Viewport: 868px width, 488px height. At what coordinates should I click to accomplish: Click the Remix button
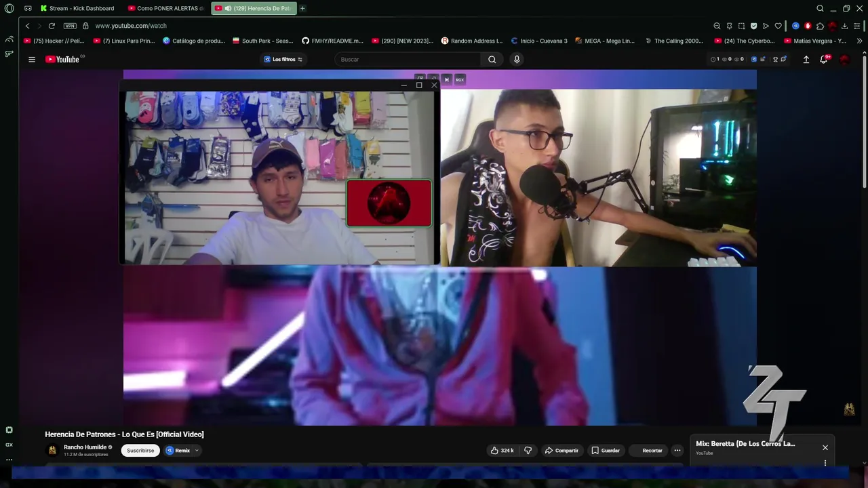[x=178, y=450]
